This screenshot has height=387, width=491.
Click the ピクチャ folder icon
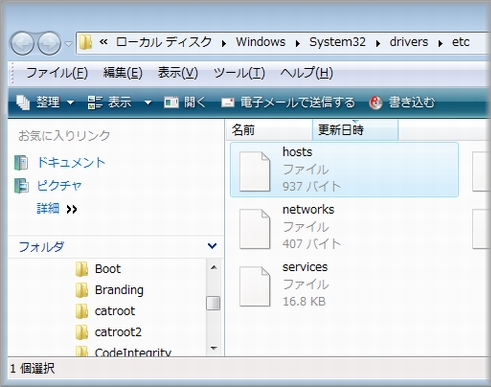pos(21,186)
